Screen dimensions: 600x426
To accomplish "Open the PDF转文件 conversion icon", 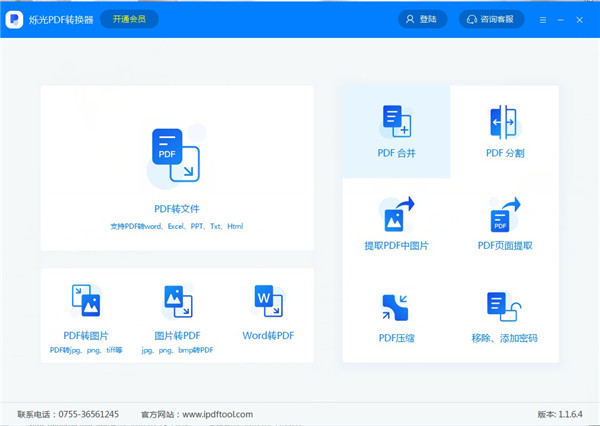I will pos(176,155).
